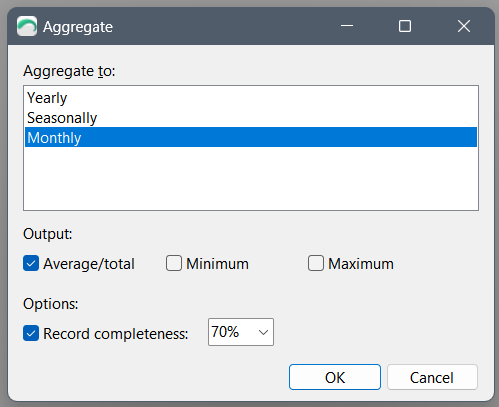Screen dimensions: 499x407
Task: Click the green app icon in title bar
Action: click(27, 26)
